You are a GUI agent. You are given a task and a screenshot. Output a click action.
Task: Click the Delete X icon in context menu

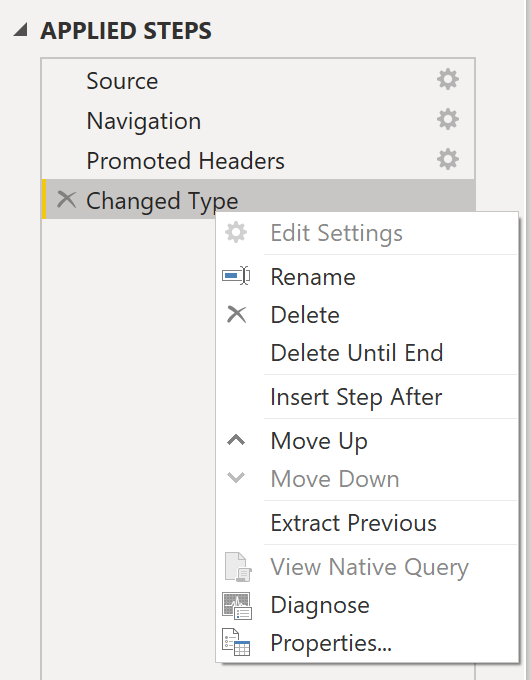click(236, 314)
